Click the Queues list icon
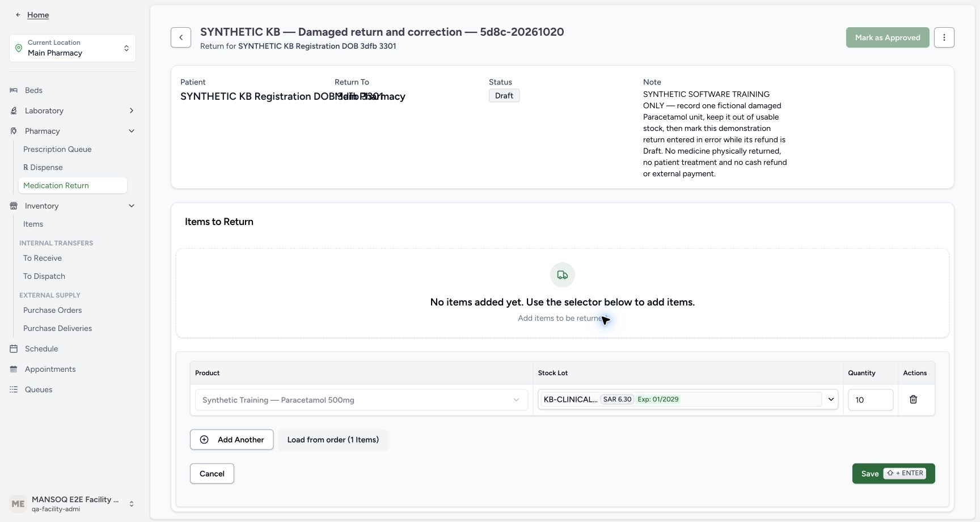Screen dimensions: 980x522 [x=14, y=389]
